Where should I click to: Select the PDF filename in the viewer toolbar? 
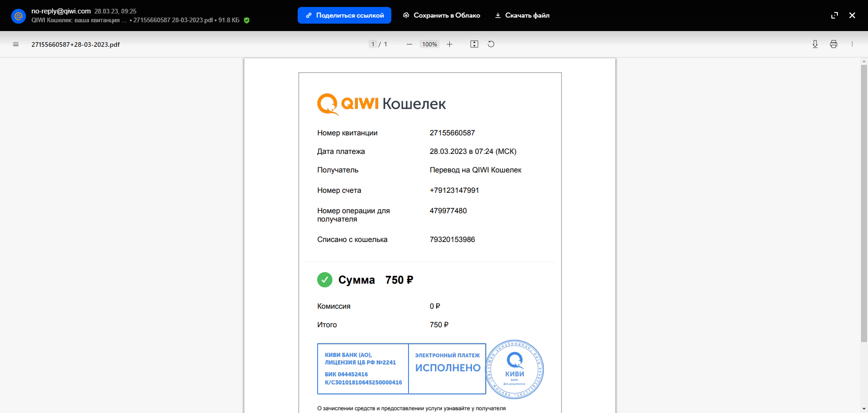point(76,44)
